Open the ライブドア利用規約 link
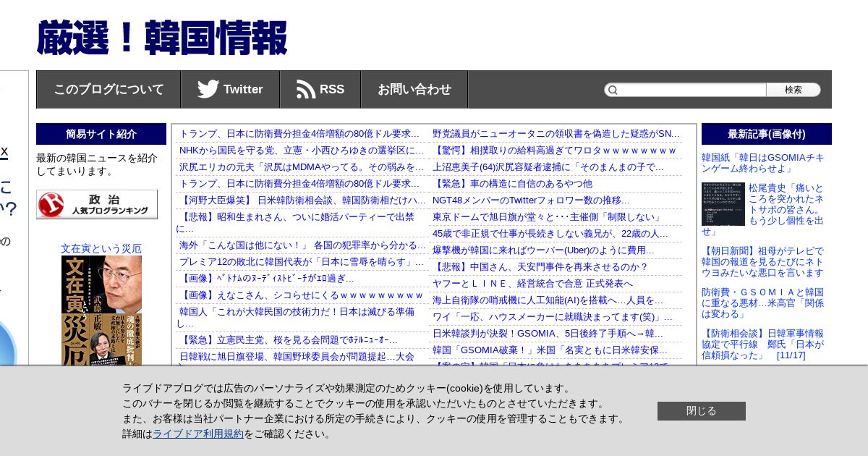The image size is (868, 456). pos(198,434)
